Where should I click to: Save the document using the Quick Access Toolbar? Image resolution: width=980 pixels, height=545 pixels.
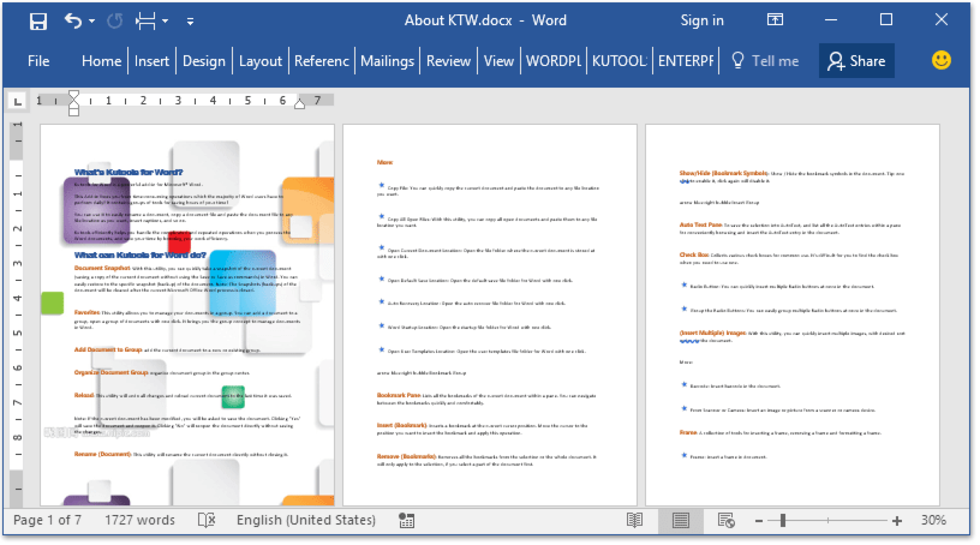(x=38, y=20)
